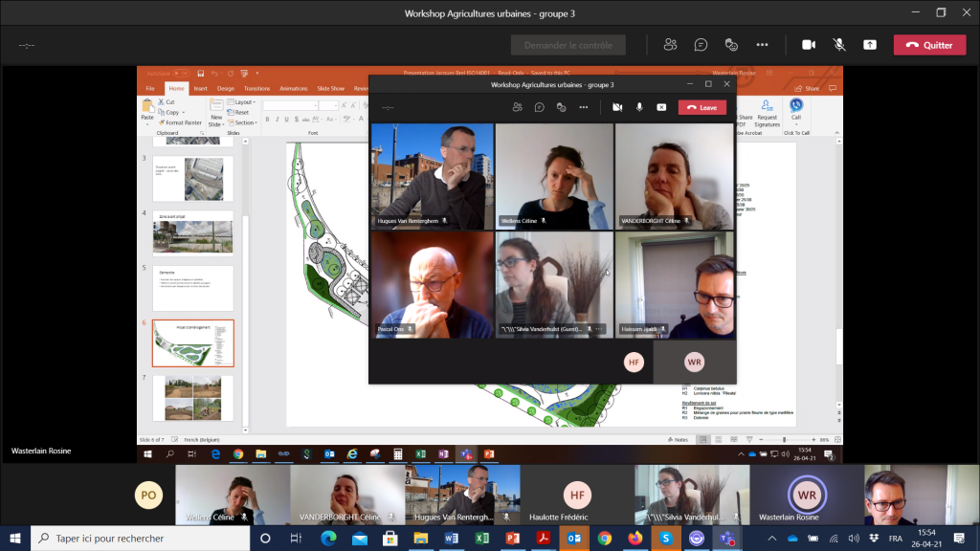Open more options in shared Teams window
Viewport: 980px width, 551px height.
click(583, 107)
